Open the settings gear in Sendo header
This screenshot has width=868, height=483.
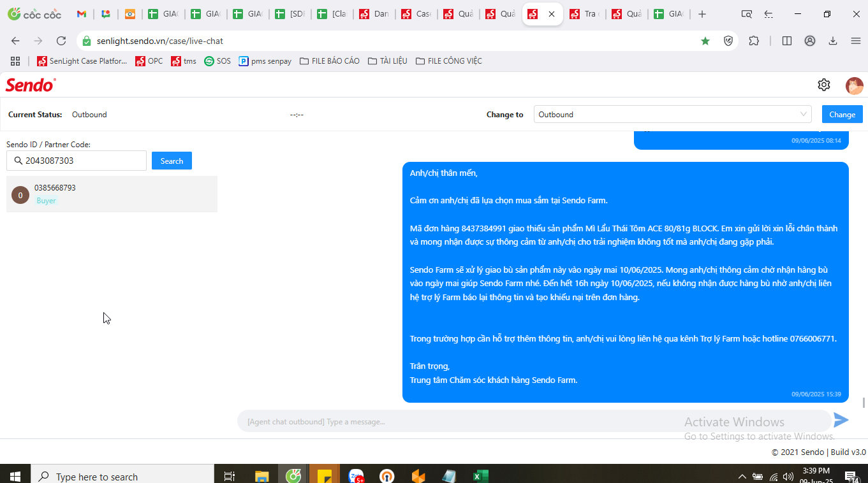824,85
